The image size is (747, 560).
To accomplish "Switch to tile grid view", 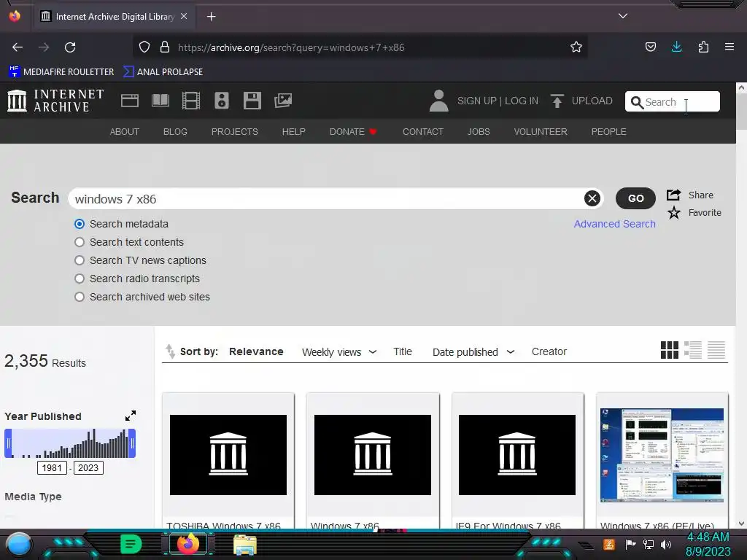I will click(x=670, y=350).
